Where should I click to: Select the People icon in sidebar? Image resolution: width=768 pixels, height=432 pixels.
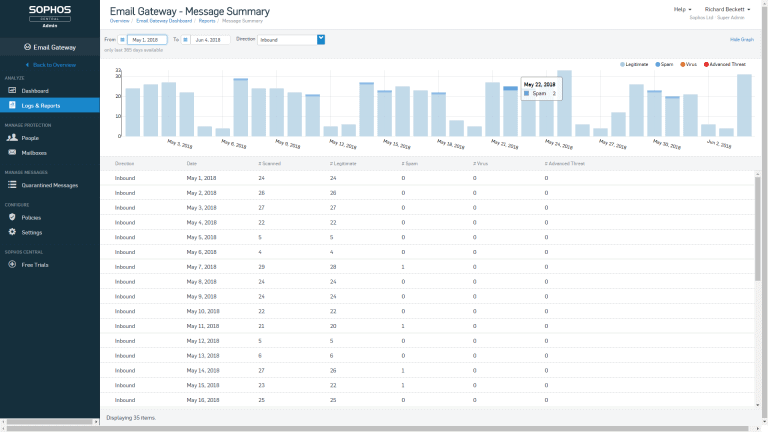click(11, 138)
